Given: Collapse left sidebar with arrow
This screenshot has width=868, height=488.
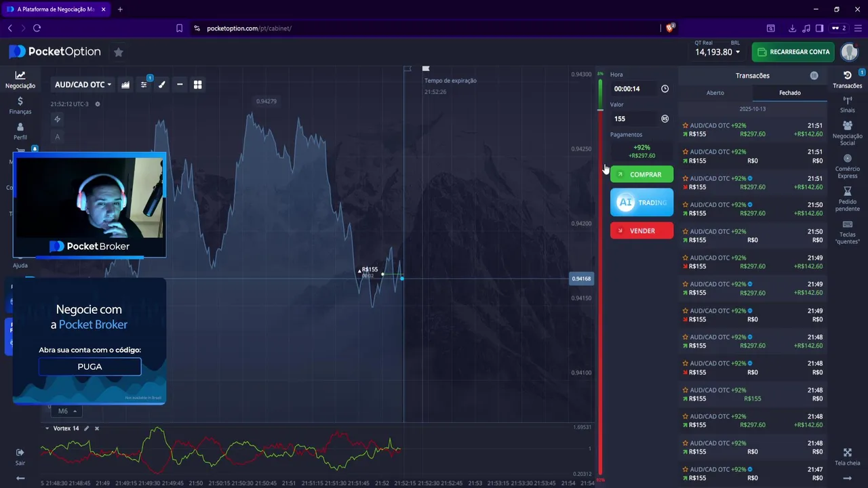Looking at the screenshot, I should click(20, 479).
